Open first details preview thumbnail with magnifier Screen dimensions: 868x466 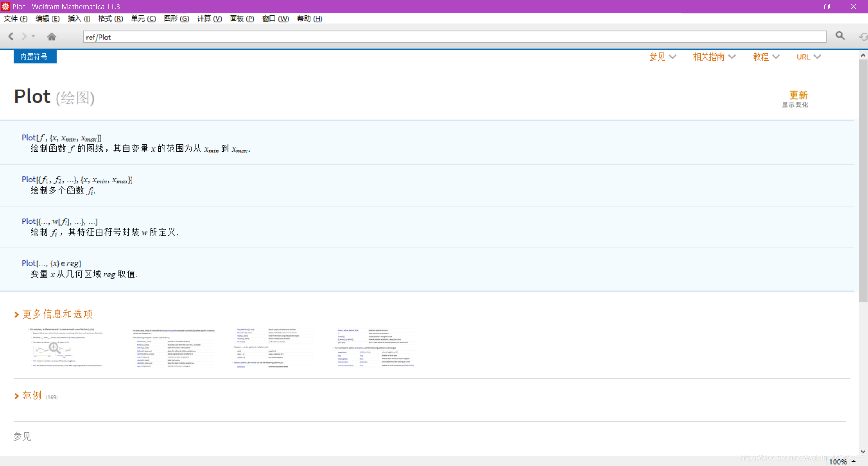point(66,347)
